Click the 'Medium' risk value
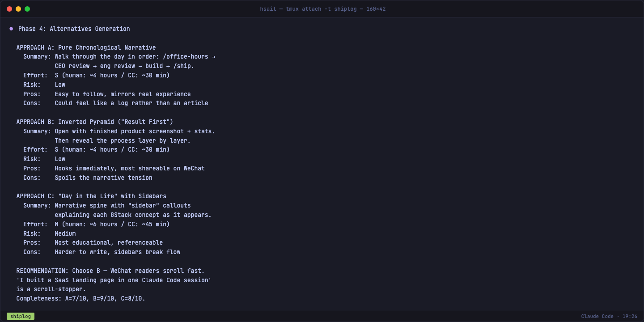This screenshot has height=322, width=644. [65, 233]
